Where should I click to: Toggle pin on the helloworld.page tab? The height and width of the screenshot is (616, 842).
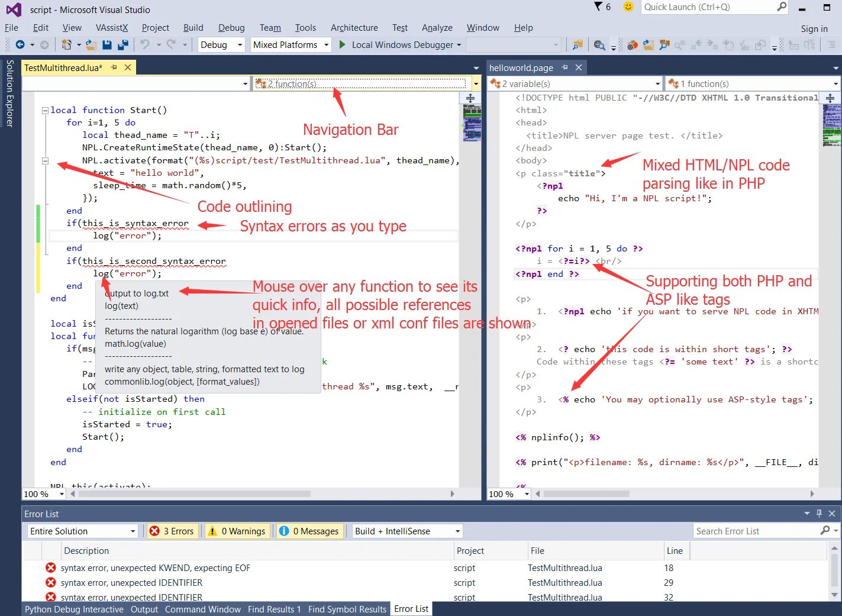click(564, 67)
